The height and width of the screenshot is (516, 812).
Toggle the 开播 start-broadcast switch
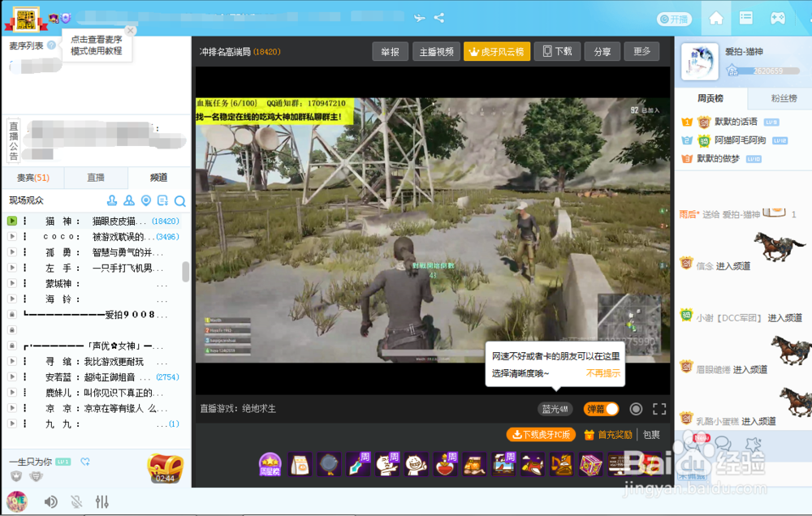[x=674, y=19]
